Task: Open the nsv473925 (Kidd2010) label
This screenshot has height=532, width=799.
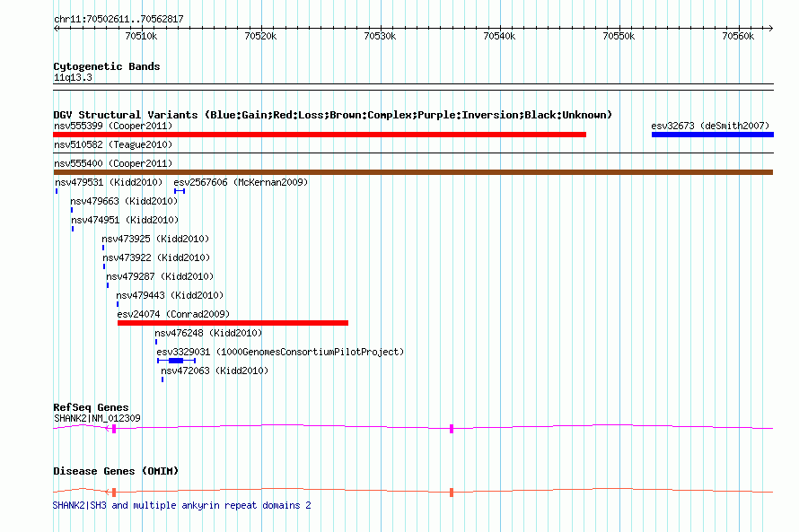Action: coord(155,239)
